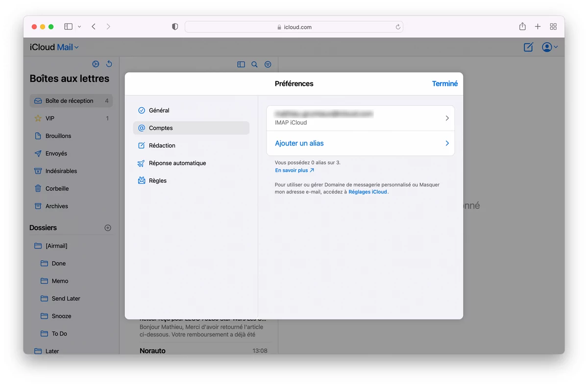
Task: Click the privacy shield icon
Action: coord(175,27)
